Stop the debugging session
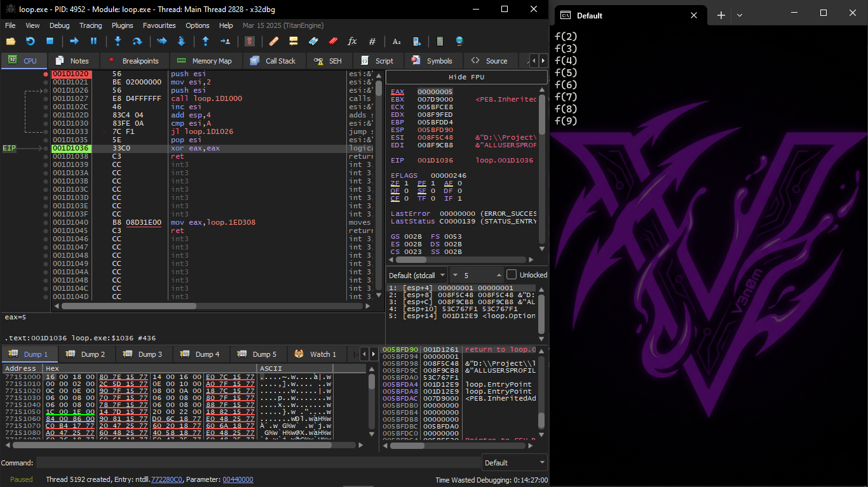The height and width of the screenshot is (487, 868). click(50, 41)
